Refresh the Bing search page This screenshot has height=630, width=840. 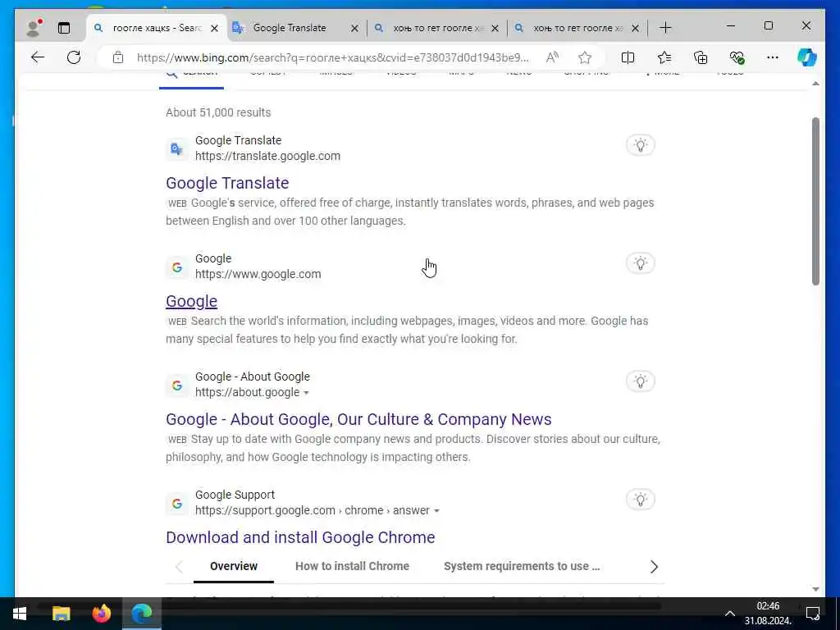coord(74,57)
